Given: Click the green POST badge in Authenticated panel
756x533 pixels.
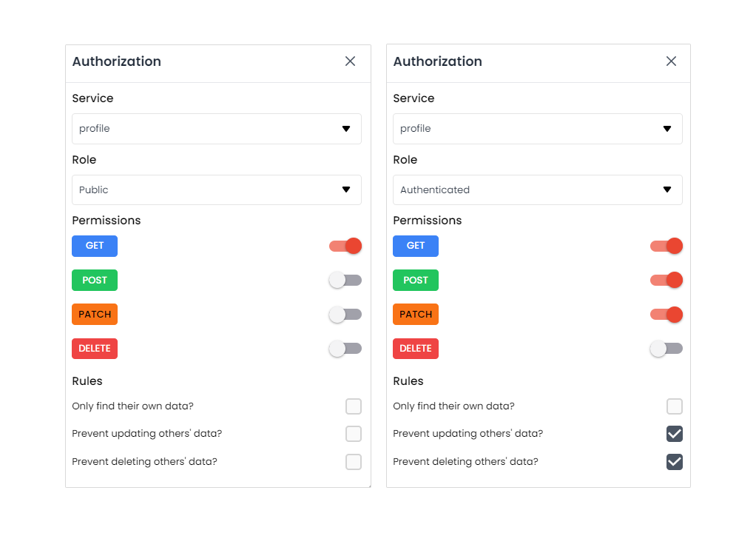Looking at the screenshot, I should click(x=416, y=281).
